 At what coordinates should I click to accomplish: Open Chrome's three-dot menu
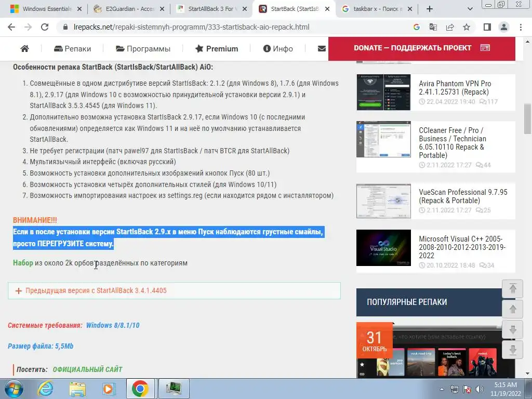[521, 27]
